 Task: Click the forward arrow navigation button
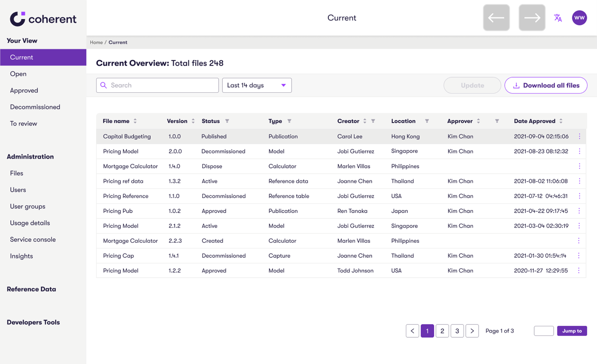point(532,18)
